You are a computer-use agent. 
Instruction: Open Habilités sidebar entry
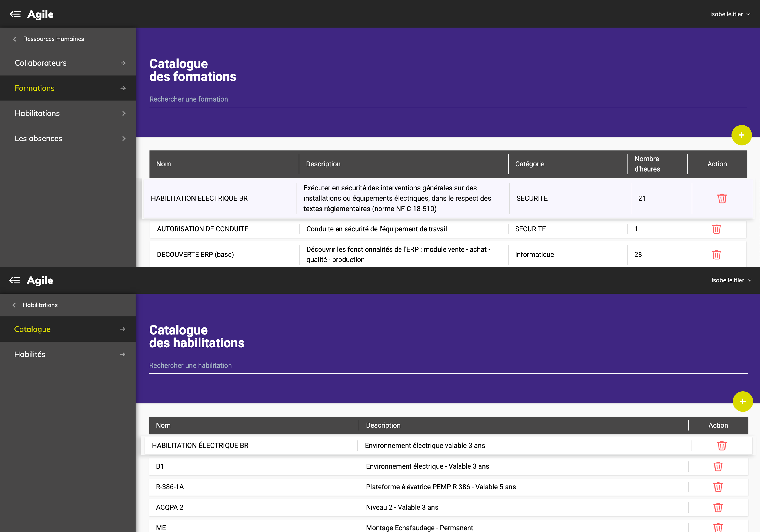(68, 354)
